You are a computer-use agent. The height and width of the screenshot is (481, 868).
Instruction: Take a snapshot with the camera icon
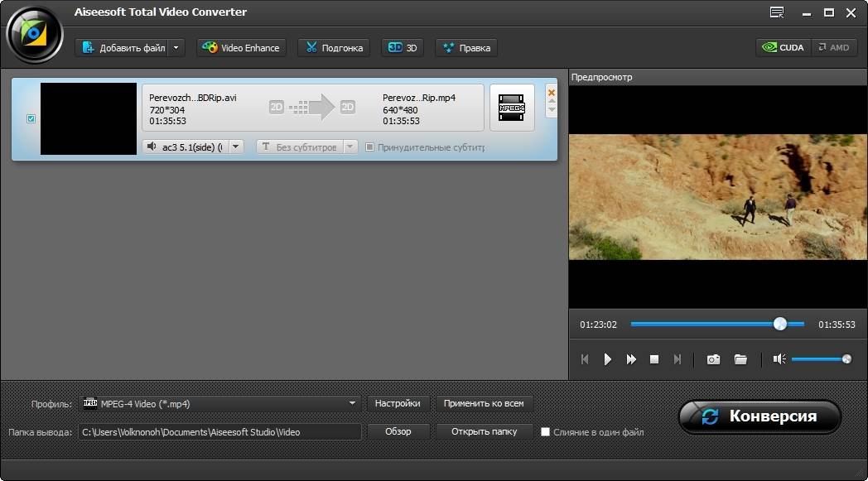[714, 359]
